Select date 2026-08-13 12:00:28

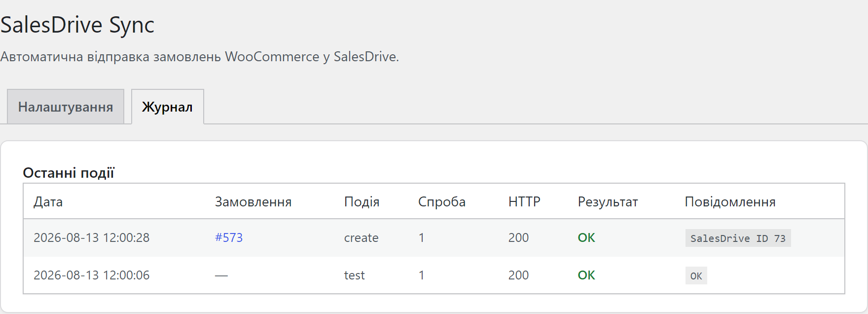(x=92, y=237)
